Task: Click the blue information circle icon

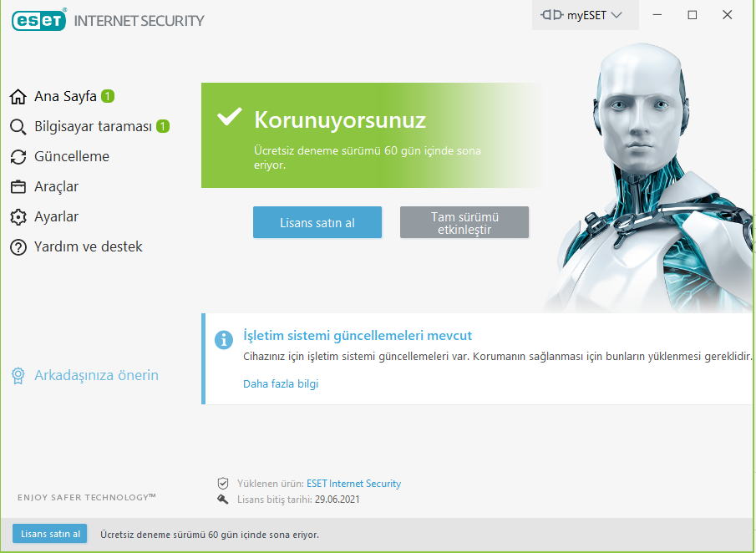Action: tap(223, 340)
